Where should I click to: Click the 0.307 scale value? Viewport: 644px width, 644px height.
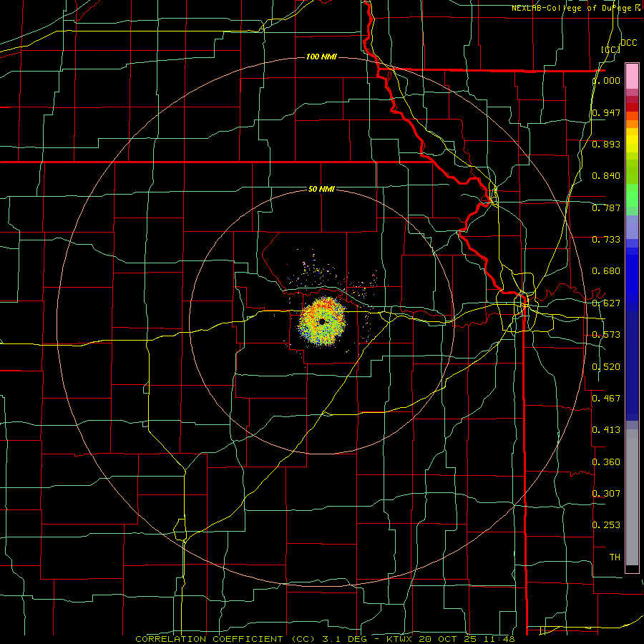tap(606, 493)
